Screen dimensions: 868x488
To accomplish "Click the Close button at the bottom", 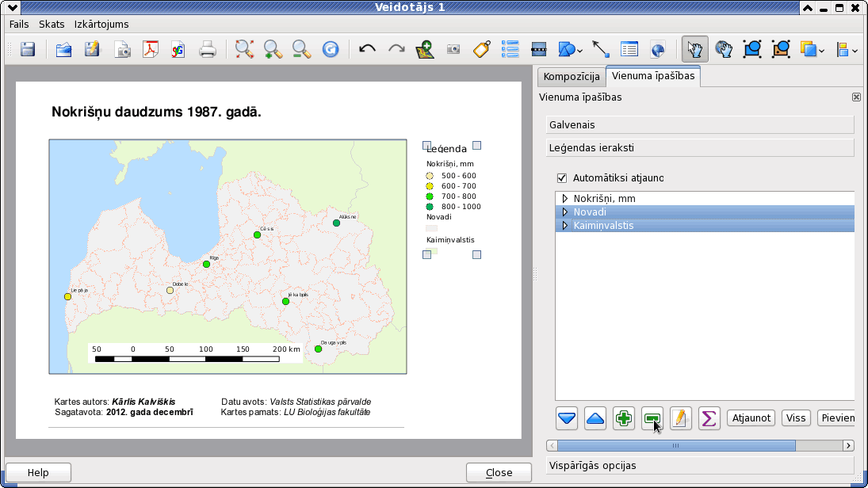I will click(x=499, y=472).
